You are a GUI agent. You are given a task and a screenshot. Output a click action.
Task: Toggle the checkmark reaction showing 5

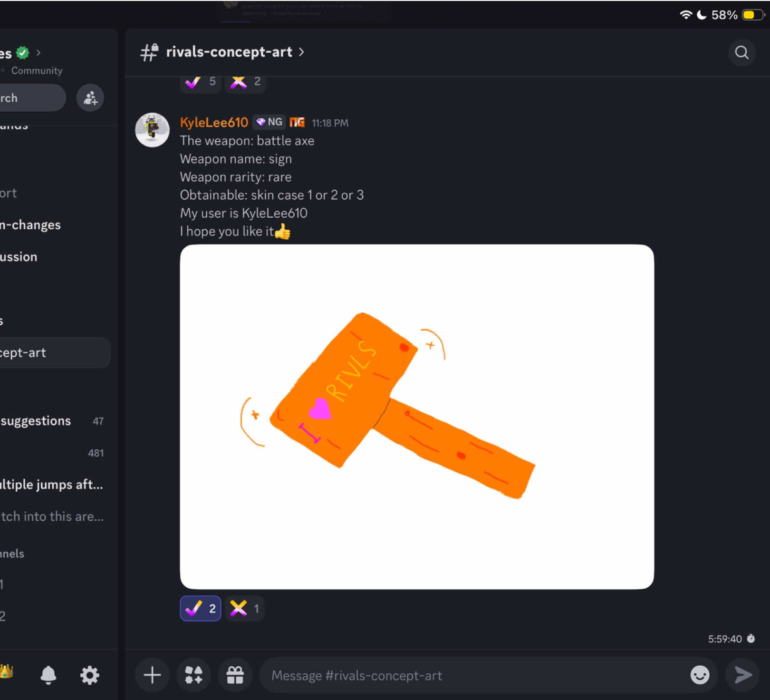coord(200,82)
